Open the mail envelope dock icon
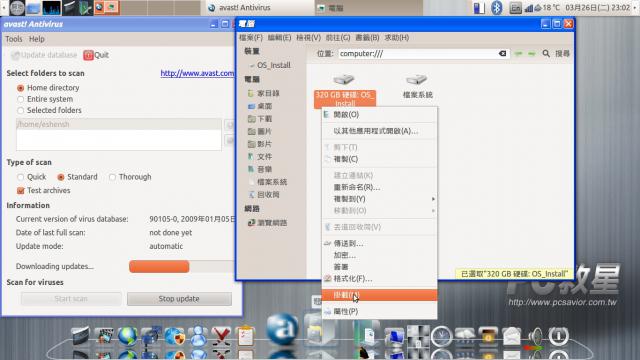The height and width of the screenshot is (360, 640). 512,336
